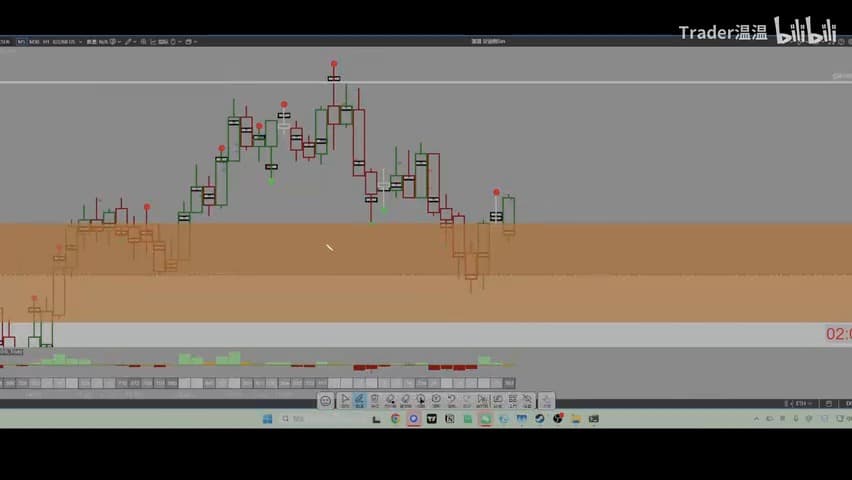The image size is (852, 480).
Task: Click the pencil drawing icon in top toolbar
Action: click(x=128, y=41)
